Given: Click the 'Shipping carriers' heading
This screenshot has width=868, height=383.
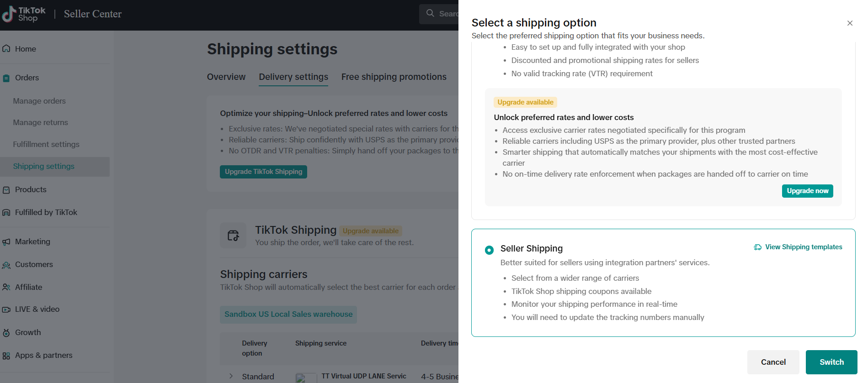Looking at the screenshot, I should pos(264,274).
